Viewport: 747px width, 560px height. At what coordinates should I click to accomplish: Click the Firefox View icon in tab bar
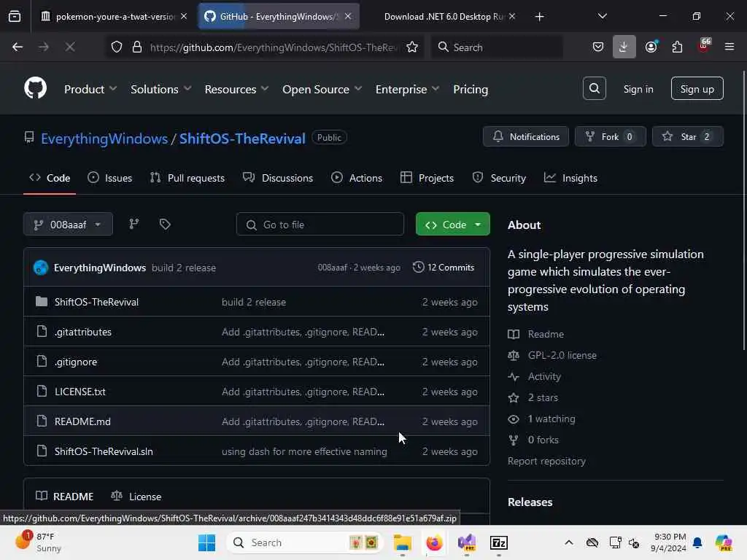click(x=15, y=17)
